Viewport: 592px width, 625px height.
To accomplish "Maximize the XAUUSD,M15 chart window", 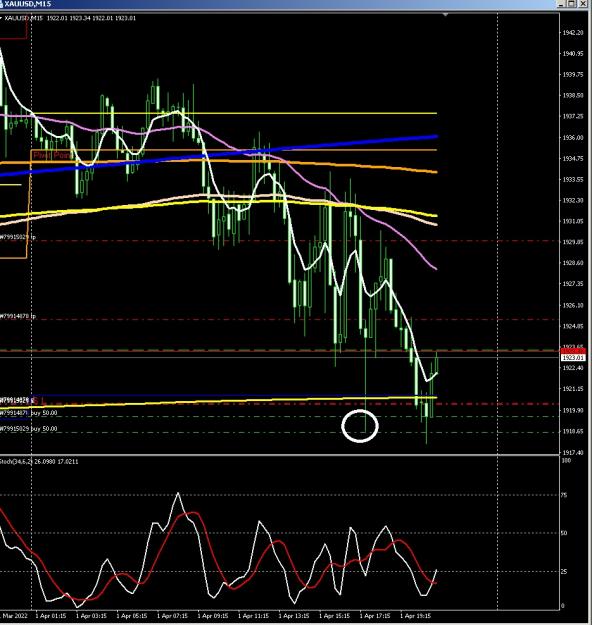I will point(572,4).
